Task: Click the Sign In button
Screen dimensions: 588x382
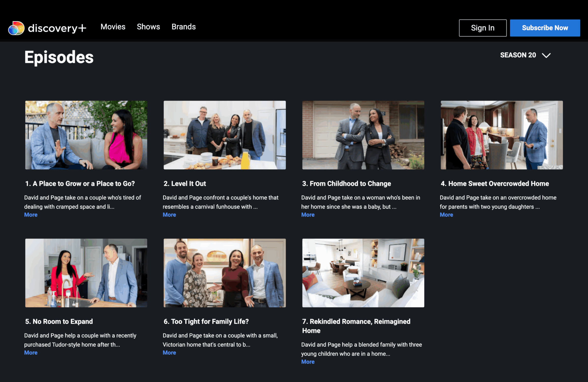Action: click(x=482, y=28)
